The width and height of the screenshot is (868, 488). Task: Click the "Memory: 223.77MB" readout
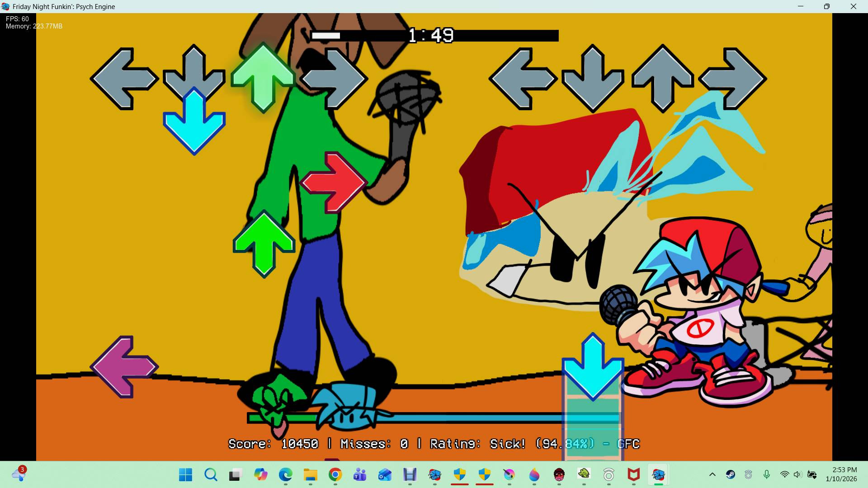(x=34, y=26)
